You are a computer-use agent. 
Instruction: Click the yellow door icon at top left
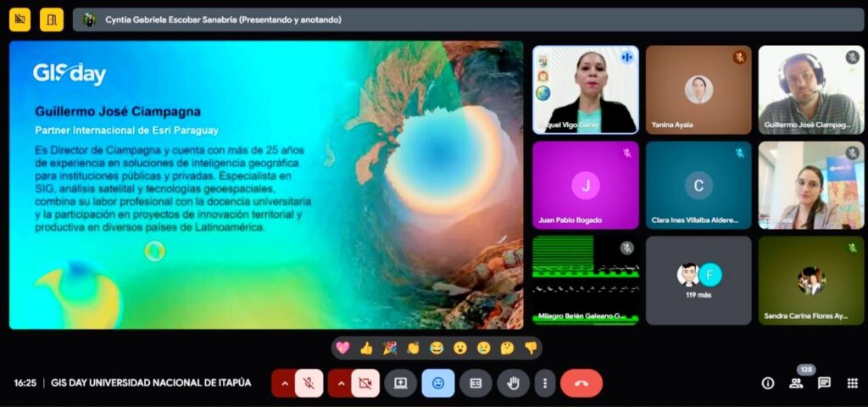point(52,19)
